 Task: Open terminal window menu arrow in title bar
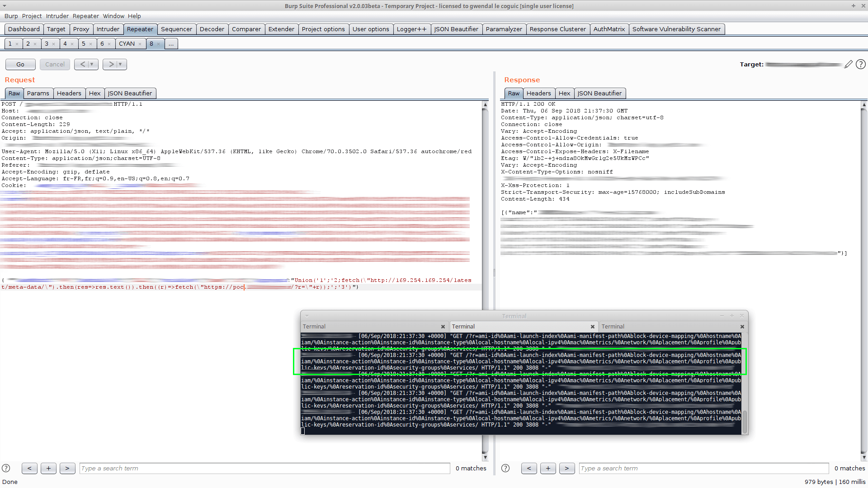point(307,316)
